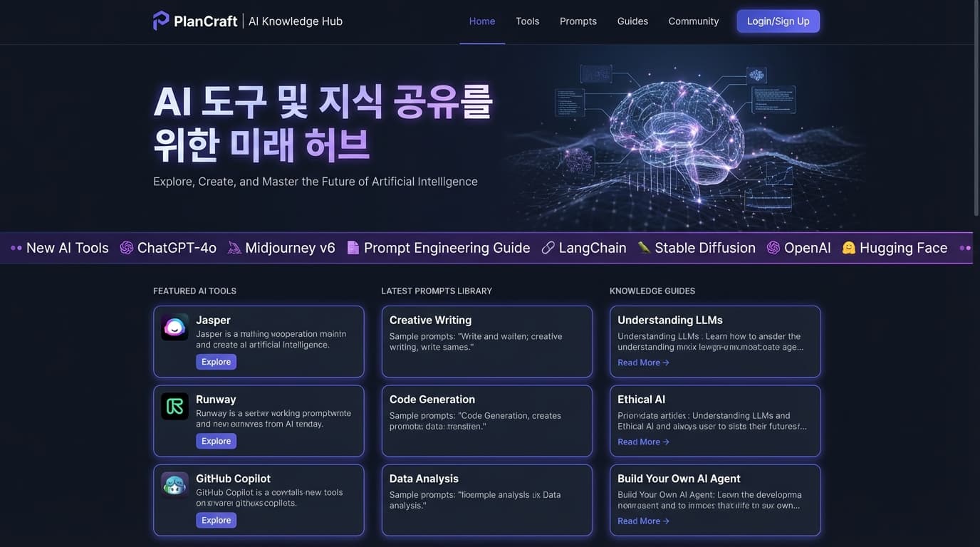Explore the Jasper tool
The width and height of the screenshot is (980, 547).
tap(216, 361)
